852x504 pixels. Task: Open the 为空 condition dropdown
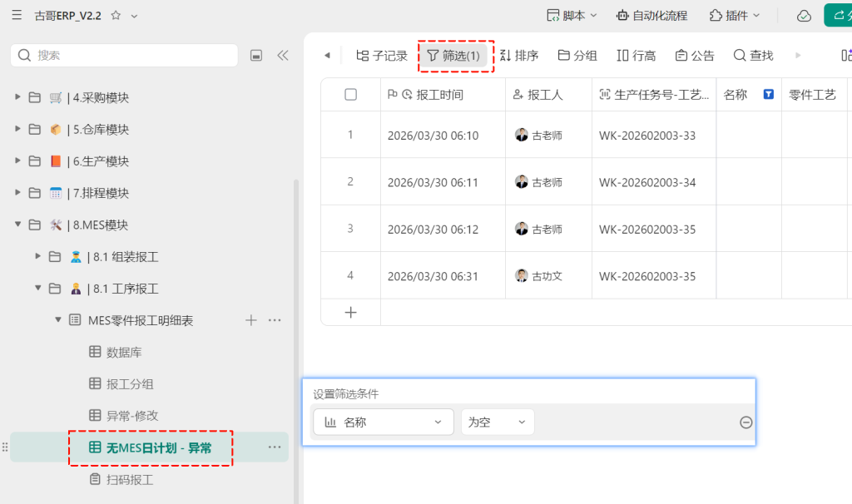coord(498,422)
